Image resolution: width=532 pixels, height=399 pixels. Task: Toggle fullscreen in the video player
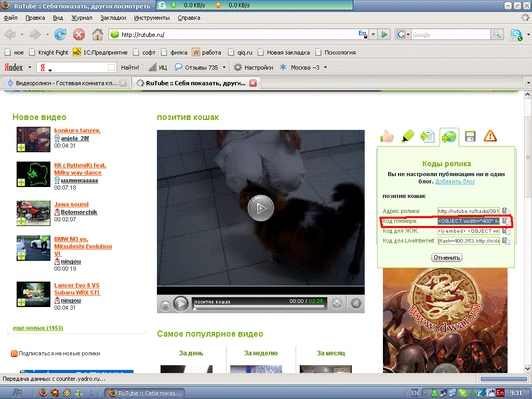(x=337, y=303)
